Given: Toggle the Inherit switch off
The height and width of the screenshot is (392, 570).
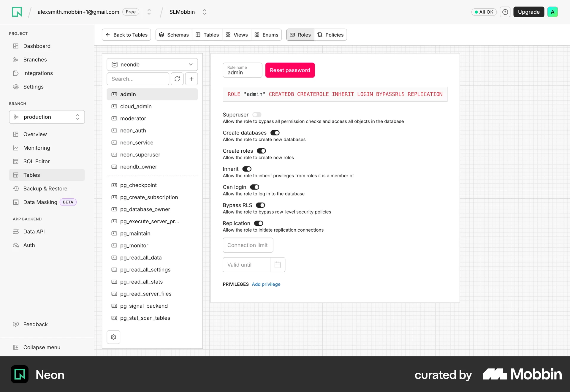Looking at the screenshot, I should coord(247,169).
